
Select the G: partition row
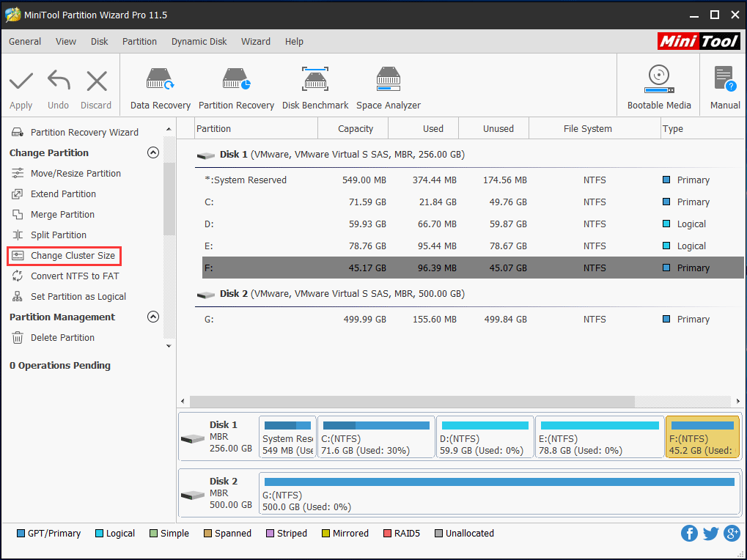[473, 319]
